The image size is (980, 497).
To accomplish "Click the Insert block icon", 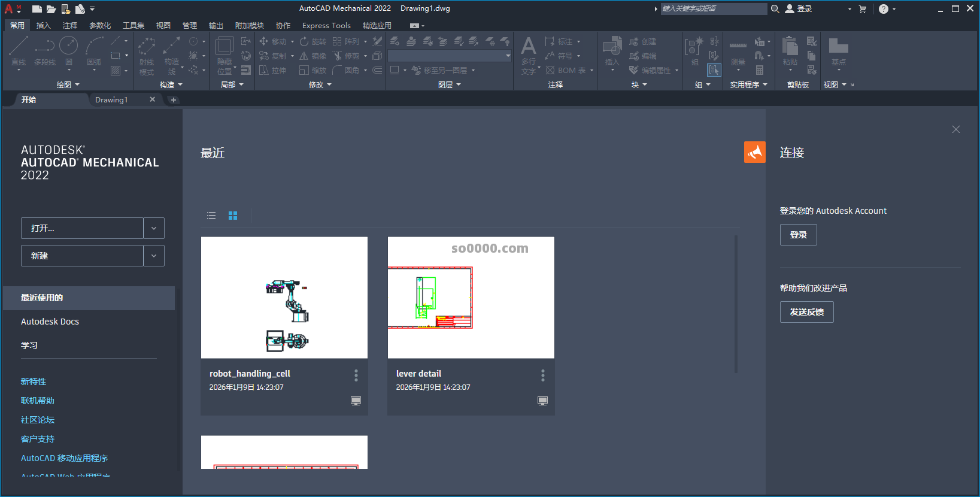I will (x=612, y=50).
